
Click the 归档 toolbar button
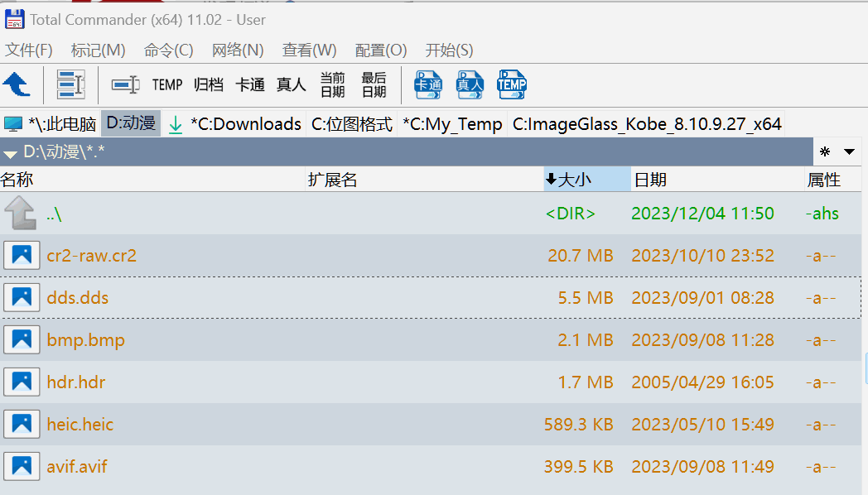209,84
